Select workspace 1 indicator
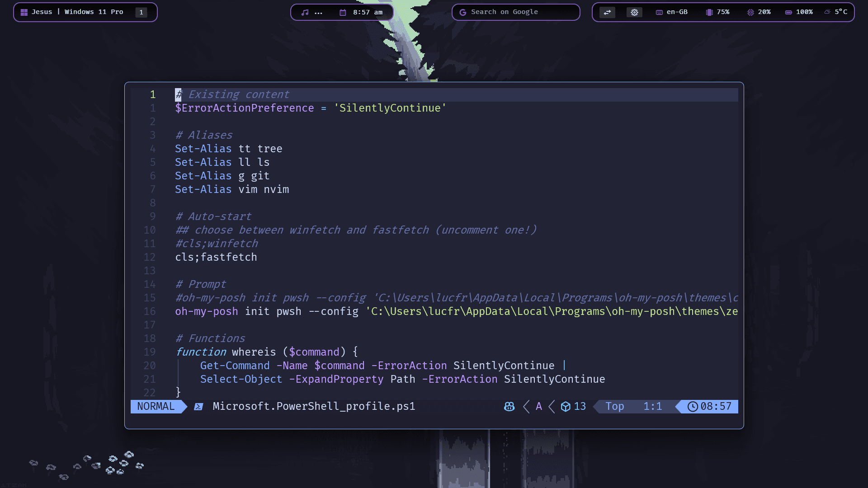The width and height of the screenshot is (868, 488). [x=141, y=12]
